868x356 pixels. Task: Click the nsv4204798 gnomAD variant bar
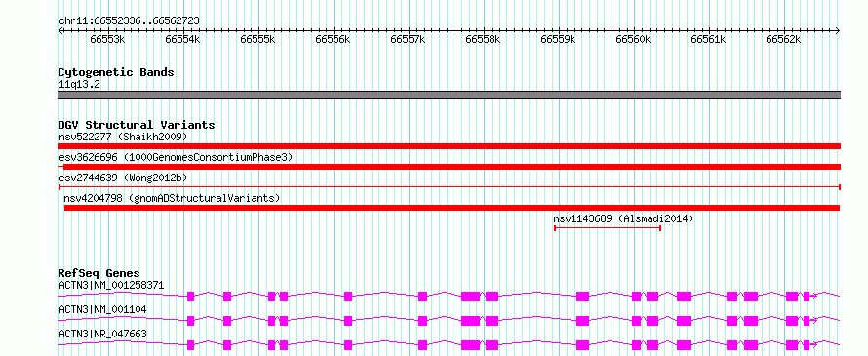(453, 208)
